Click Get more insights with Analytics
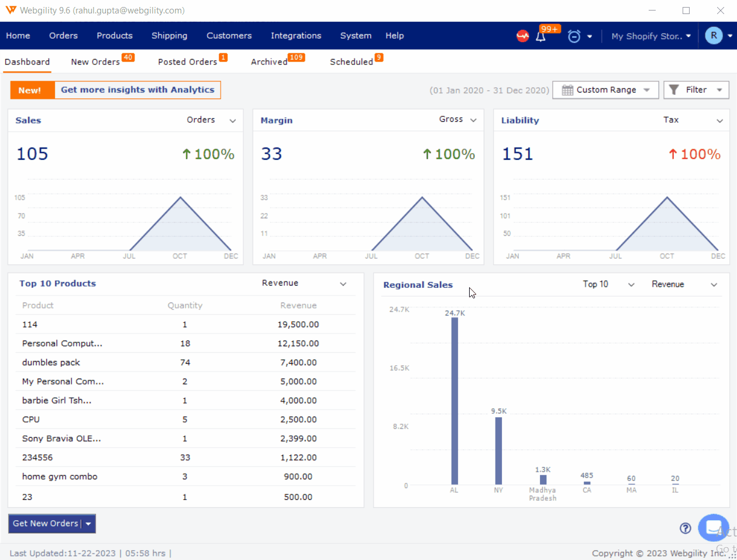 point(137,90)
